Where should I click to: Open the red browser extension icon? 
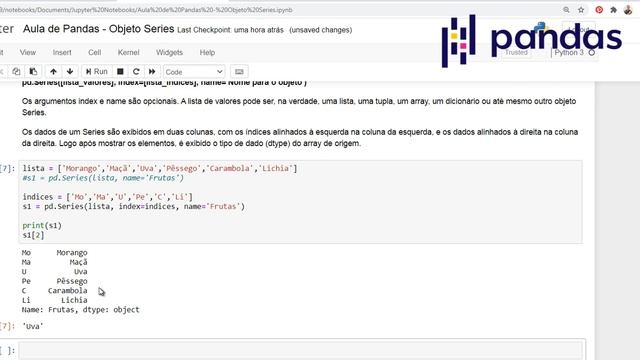pos(599,10)
